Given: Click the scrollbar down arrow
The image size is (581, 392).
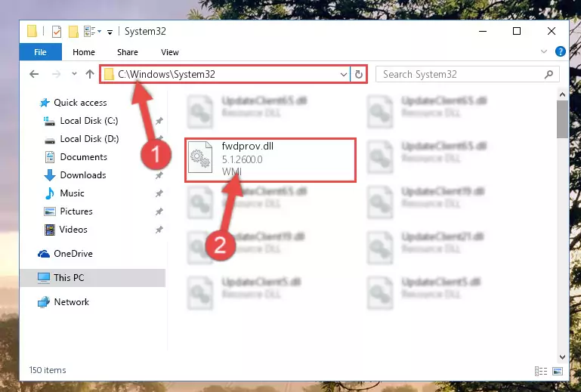Looking at the screenshot, I should tap(562, 357).
